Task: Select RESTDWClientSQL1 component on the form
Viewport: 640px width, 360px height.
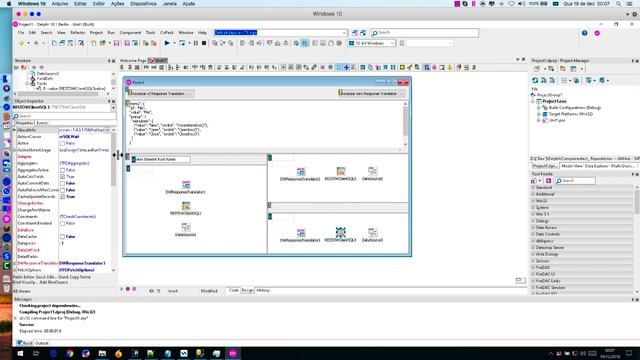Action: click(186, 209)
